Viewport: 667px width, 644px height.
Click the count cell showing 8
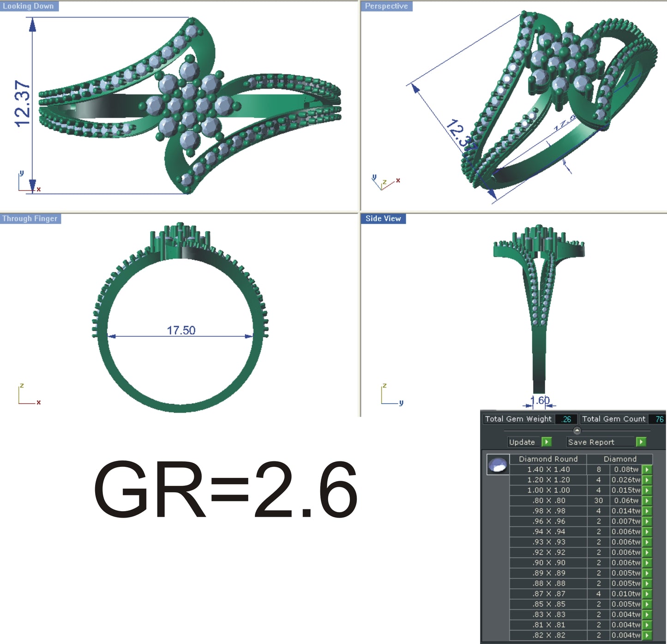[598, 470]
